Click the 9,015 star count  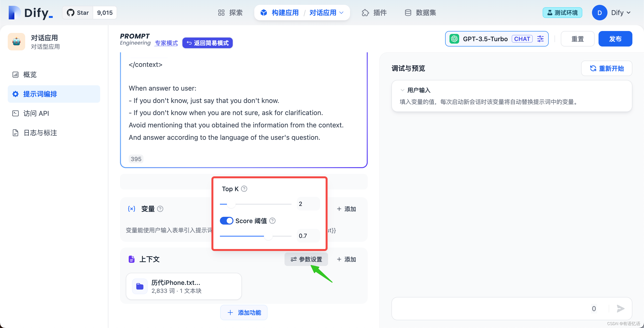105,13
